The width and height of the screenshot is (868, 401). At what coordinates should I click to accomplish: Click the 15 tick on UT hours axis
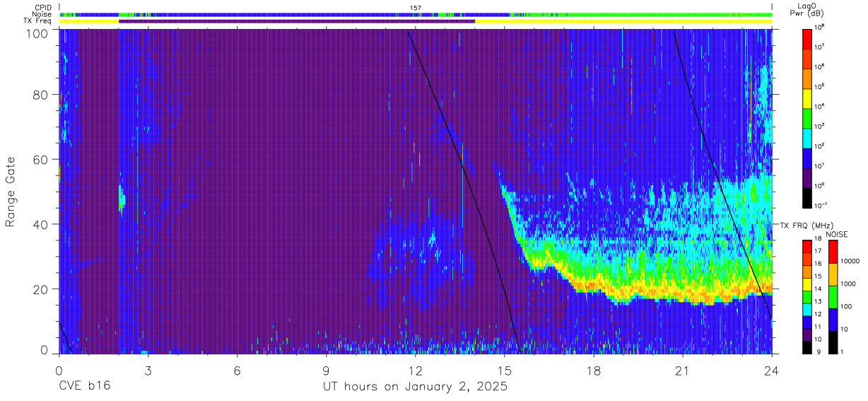(x=505, y=370)
